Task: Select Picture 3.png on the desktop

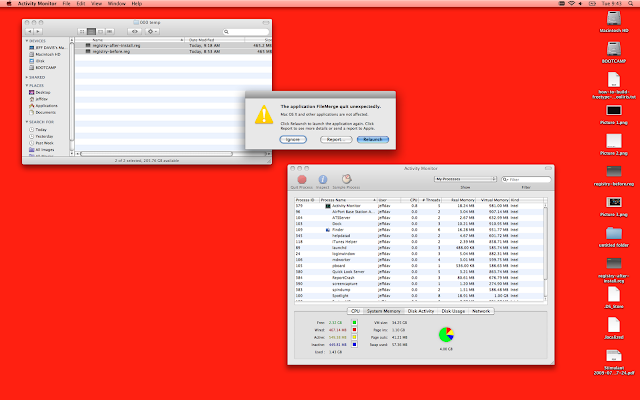Action: [x=614, y=202]
